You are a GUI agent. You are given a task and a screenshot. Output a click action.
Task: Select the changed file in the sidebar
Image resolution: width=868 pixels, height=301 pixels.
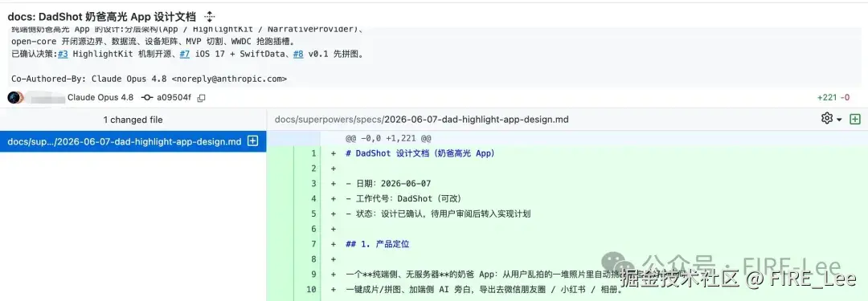point(133,141)
